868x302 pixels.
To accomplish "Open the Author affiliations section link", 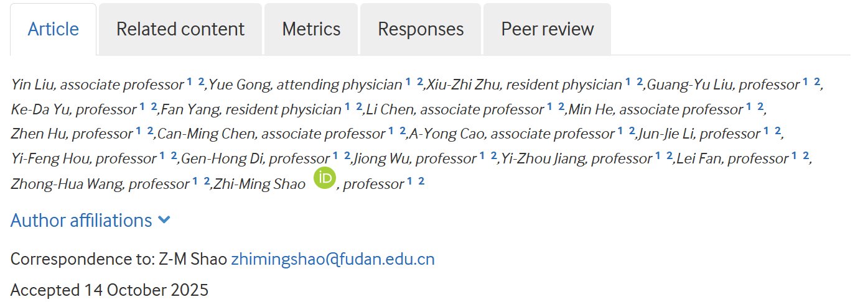I will click(x=82, y=221).
